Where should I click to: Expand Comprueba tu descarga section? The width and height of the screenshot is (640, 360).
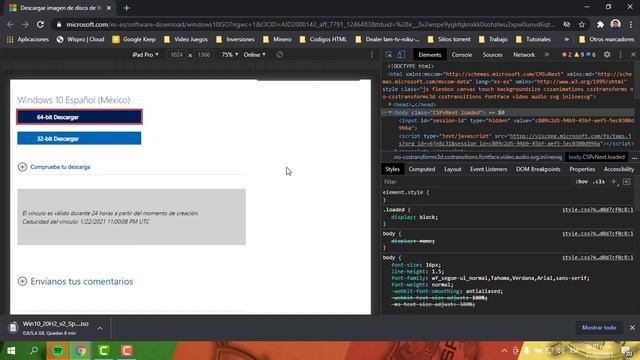54,167
